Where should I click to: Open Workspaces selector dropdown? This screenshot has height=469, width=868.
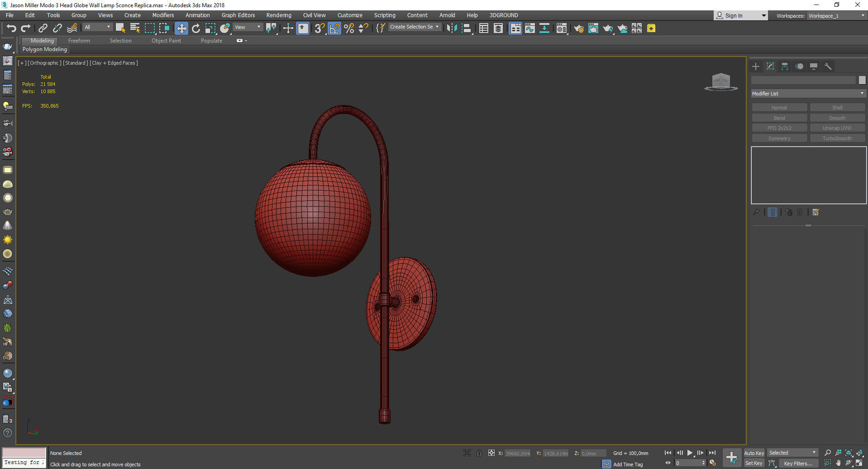[x=836, y=16]
